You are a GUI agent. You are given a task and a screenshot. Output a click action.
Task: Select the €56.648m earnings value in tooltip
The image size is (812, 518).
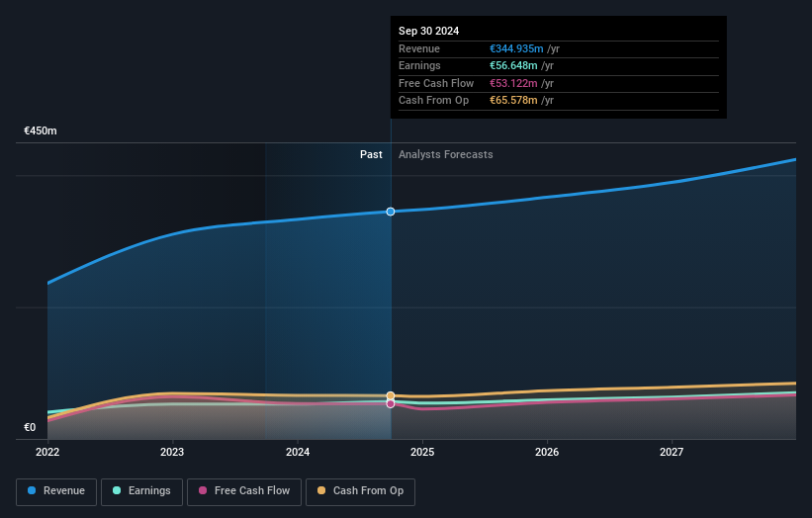(511, 66)
